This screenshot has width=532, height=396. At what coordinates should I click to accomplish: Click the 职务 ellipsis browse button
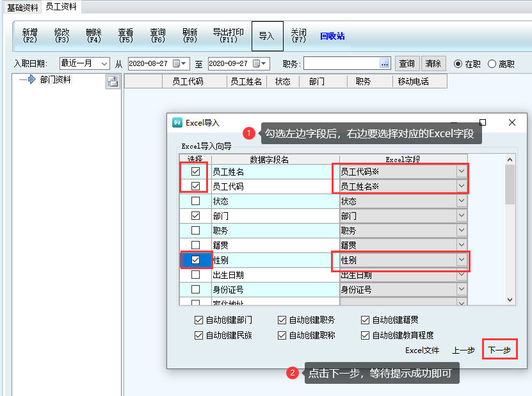coord(385,63)
